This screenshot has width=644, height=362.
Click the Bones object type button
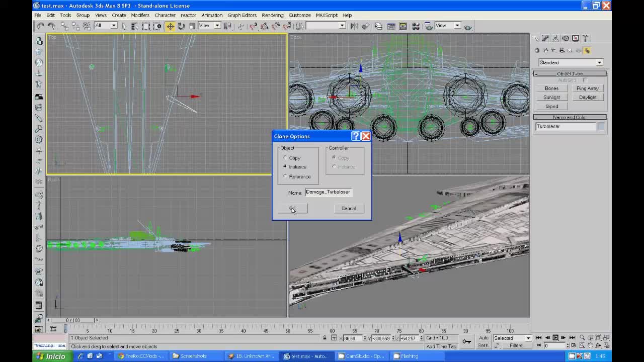pyautogui.click(x=551, y=88)
